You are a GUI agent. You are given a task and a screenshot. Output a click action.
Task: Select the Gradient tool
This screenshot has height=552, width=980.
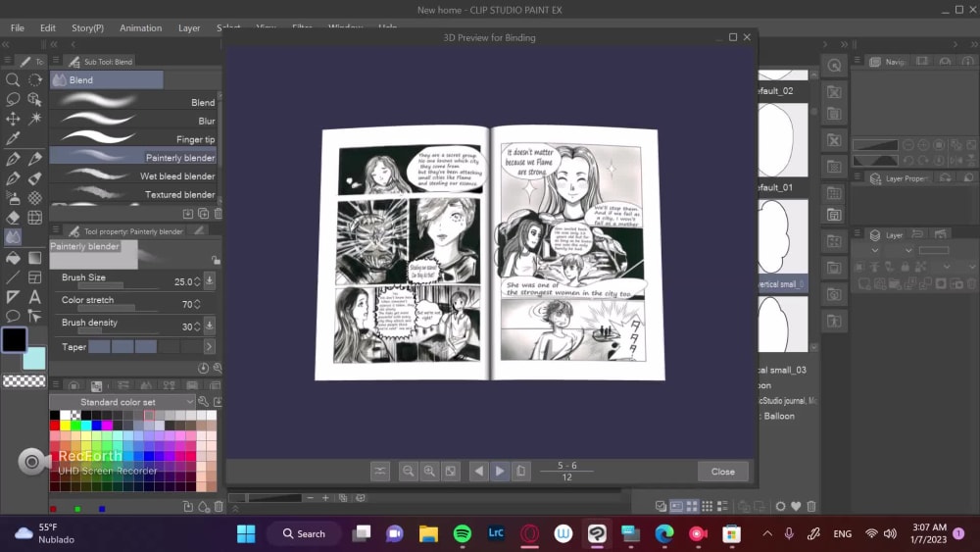point(35,258)
